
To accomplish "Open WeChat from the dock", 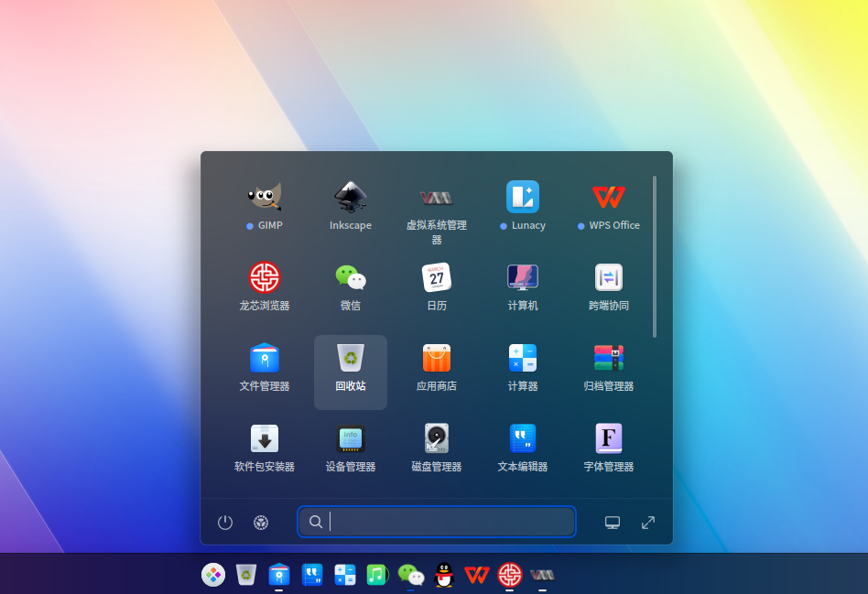I will [411, 575].
